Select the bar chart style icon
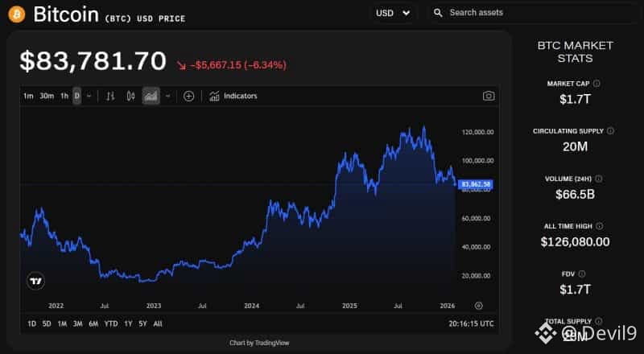Image resolution: width=644 pixels, height=354 pixels. (111, 96)
